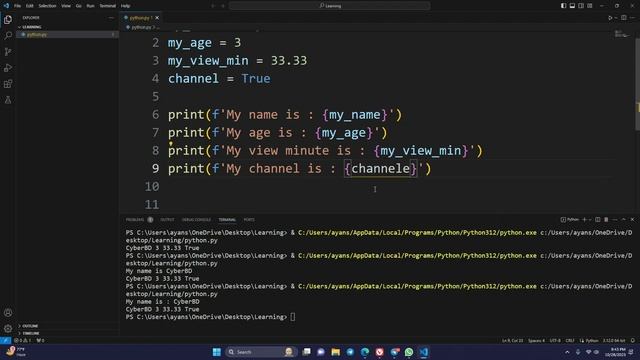Open the Windows Start button
The height and width of the screenshot is (360, 640).
tap(217, 352)
